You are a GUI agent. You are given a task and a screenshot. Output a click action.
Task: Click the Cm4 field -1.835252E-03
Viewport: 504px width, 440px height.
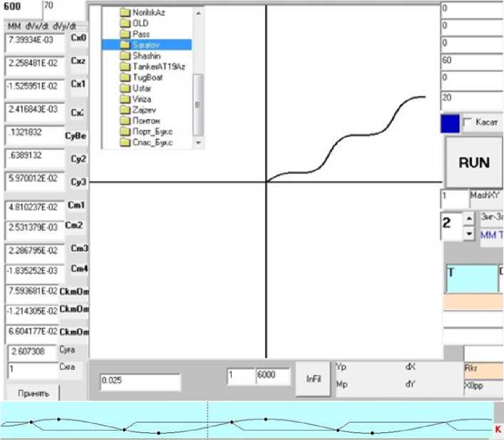coord(35,273)
